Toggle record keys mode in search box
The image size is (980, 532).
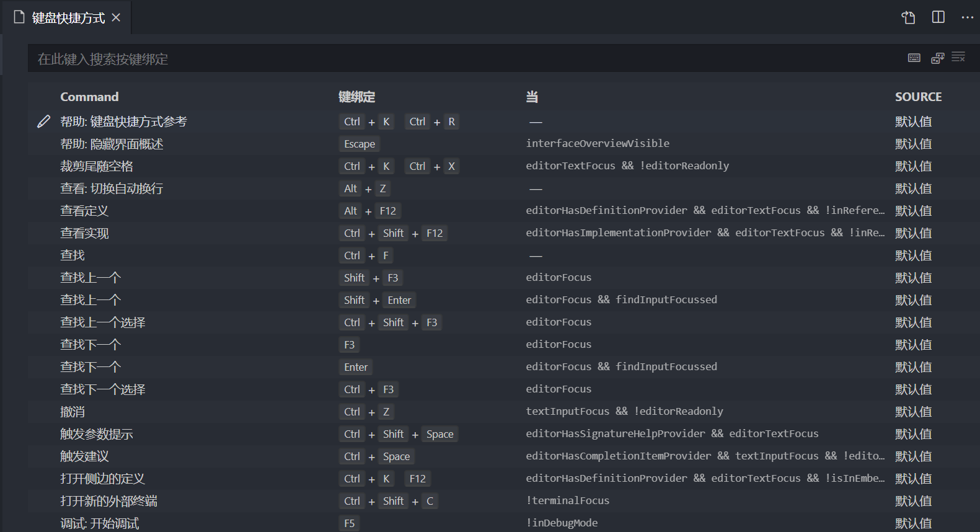click(914, 58)
